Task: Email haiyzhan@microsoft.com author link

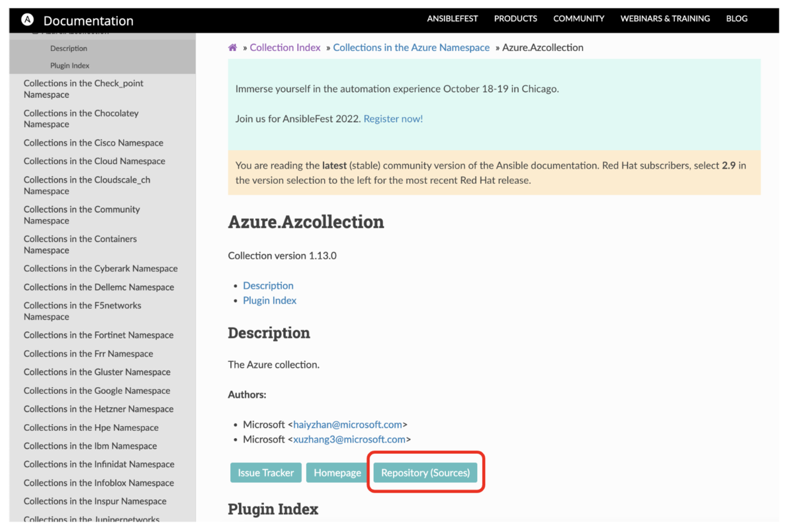Action: pos(347,425)
